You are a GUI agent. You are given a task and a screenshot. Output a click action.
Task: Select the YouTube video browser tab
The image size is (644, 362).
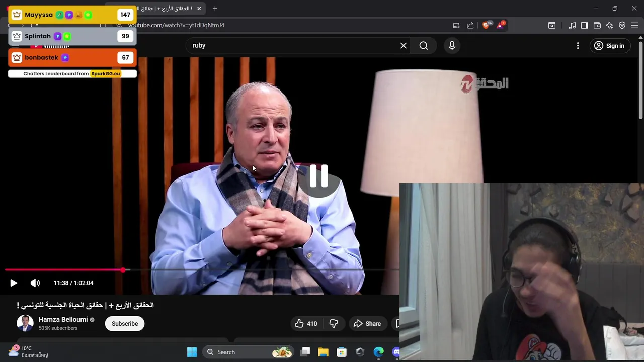[164, 8]
